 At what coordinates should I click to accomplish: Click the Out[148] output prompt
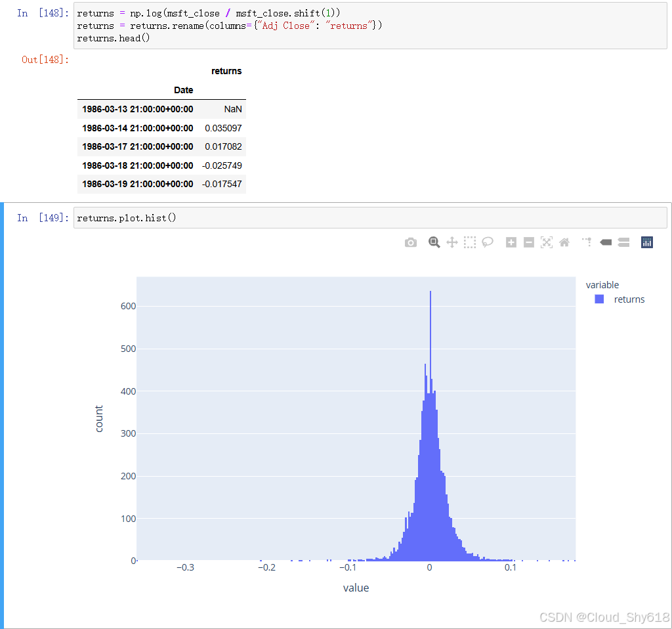pos(45,60)
